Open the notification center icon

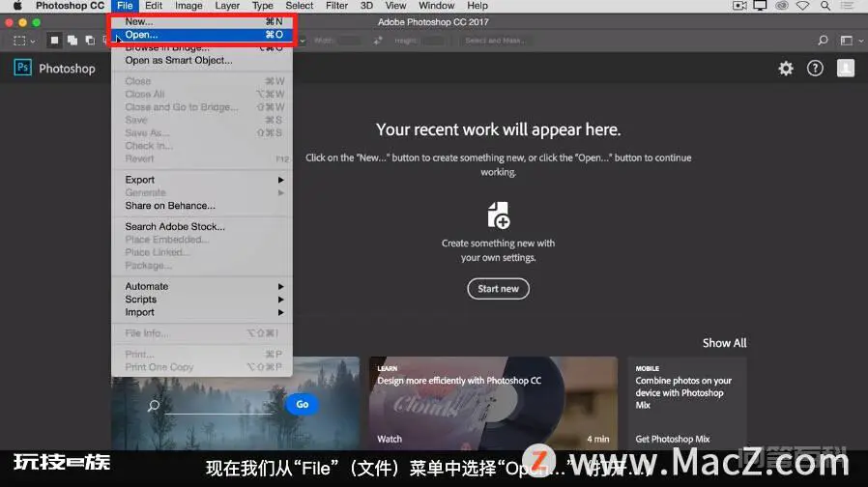tap(847, 6)
